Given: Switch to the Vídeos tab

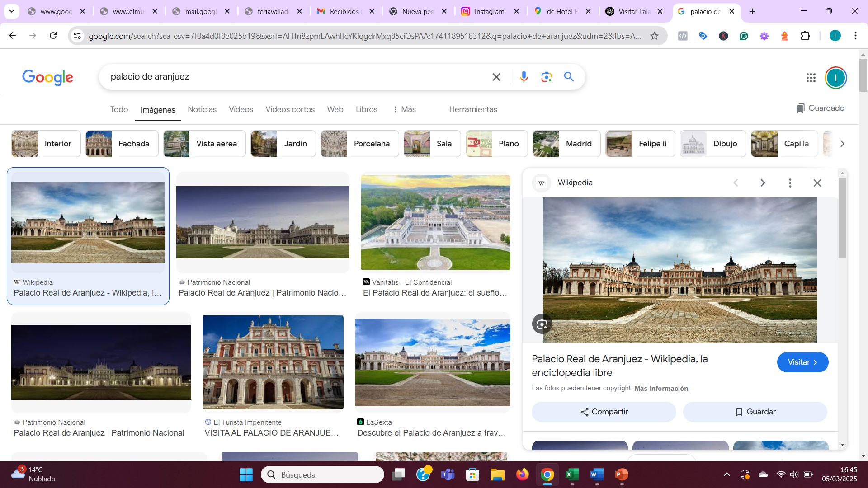Looking at the screenshot, I should pos(241,109).
